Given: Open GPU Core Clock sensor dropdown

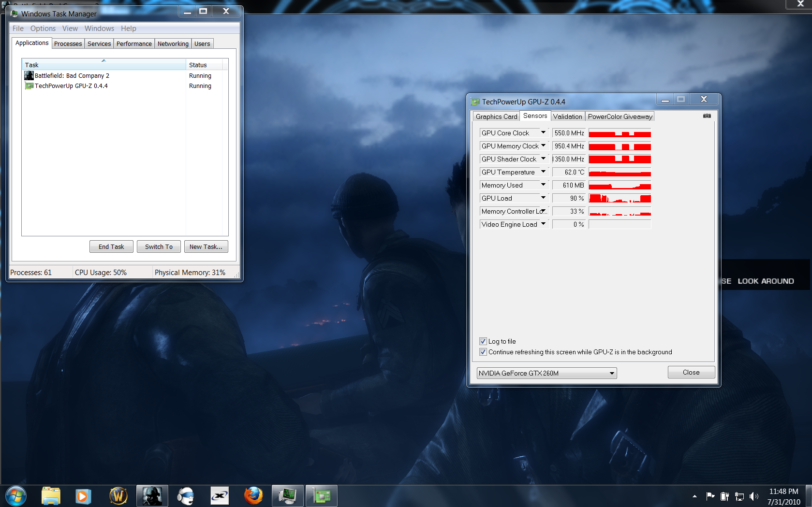Looking at the screenshot, I should [543, 133].
